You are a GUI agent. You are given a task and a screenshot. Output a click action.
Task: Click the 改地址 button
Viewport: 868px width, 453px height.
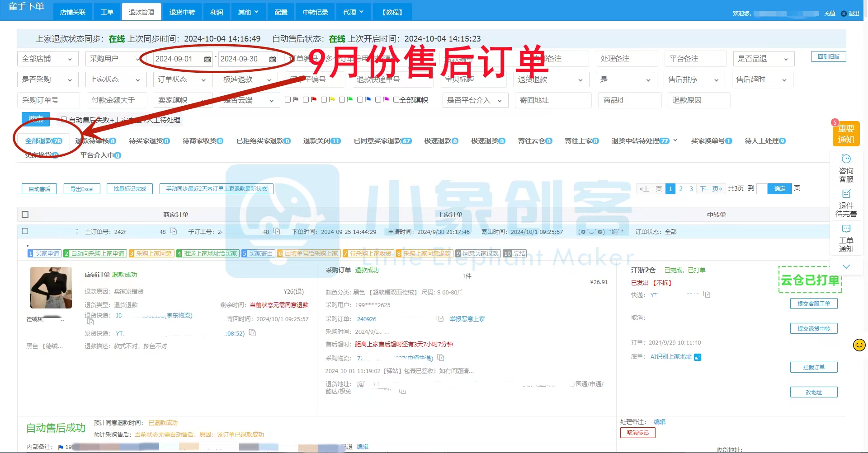[x=814, y=392]
